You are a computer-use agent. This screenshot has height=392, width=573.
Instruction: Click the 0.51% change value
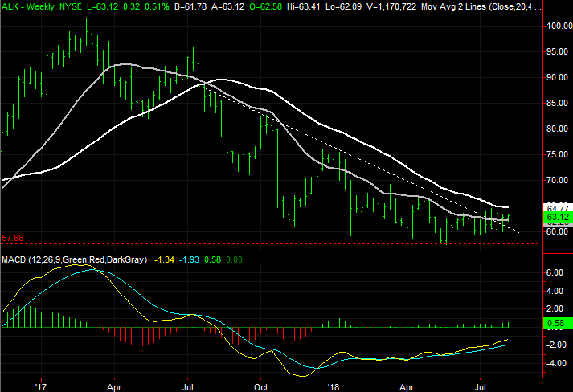click(157, 6)
